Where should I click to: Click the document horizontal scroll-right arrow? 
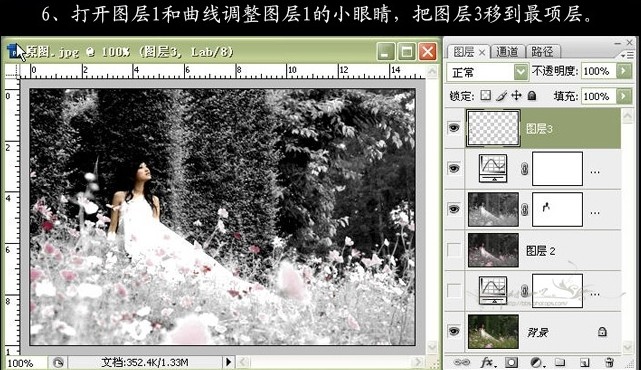point(417,362)
